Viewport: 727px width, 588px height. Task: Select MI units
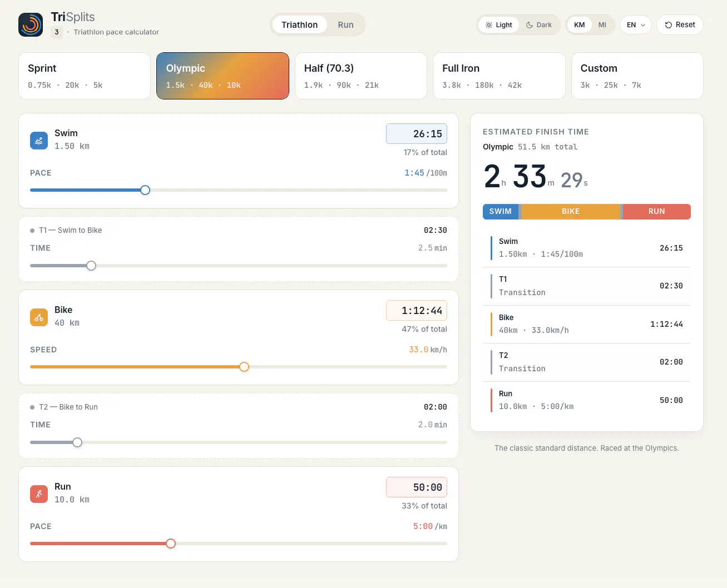(x=602, y=25)
